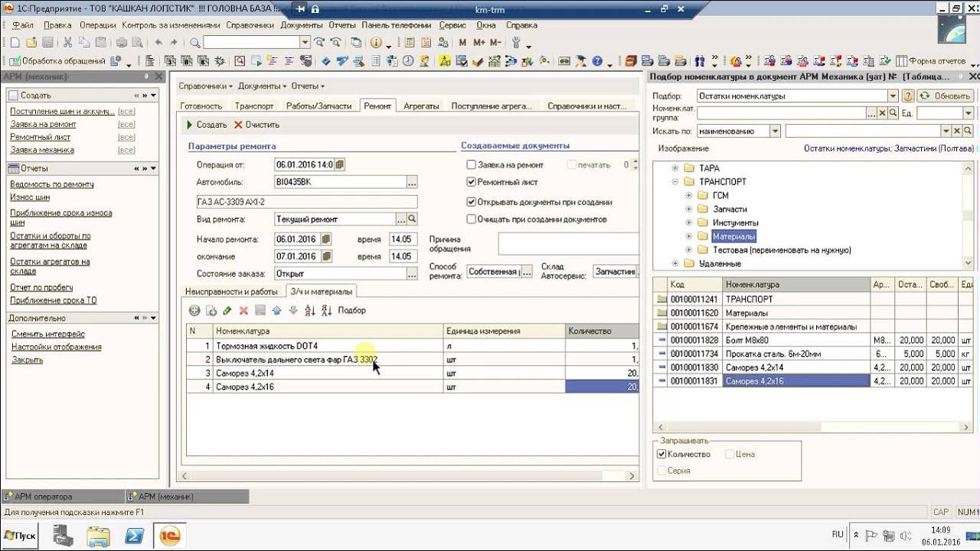Select Тормозная жидкость DOT4 row
This screenshot has width=980, height=551.
pyautogui.click(x=412, y=346)
